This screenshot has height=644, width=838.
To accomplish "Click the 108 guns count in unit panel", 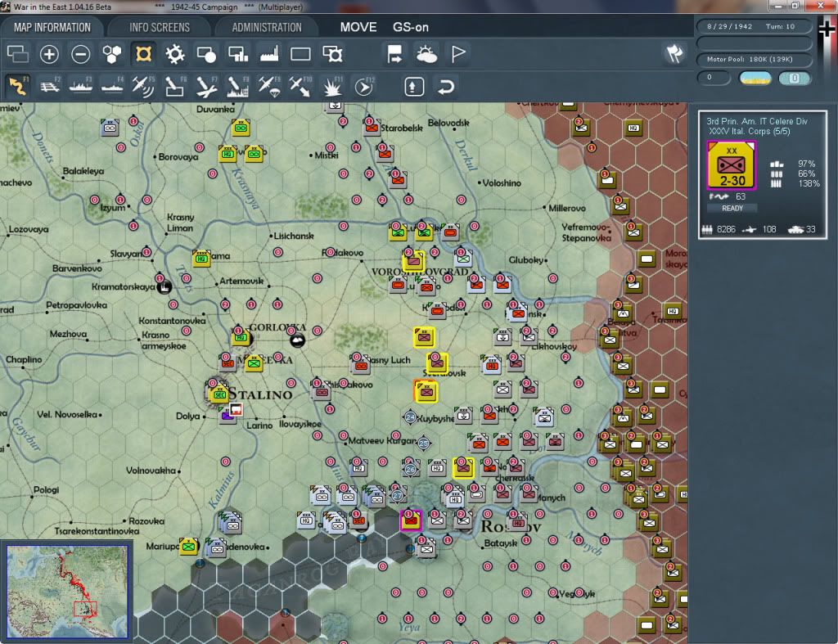I will 769,229.
